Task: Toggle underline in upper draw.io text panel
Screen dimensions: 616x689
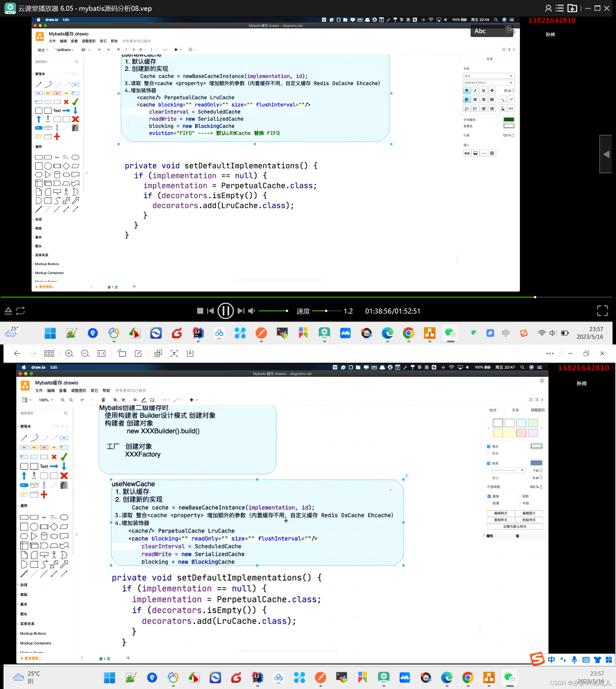Action: coord(484,90)
